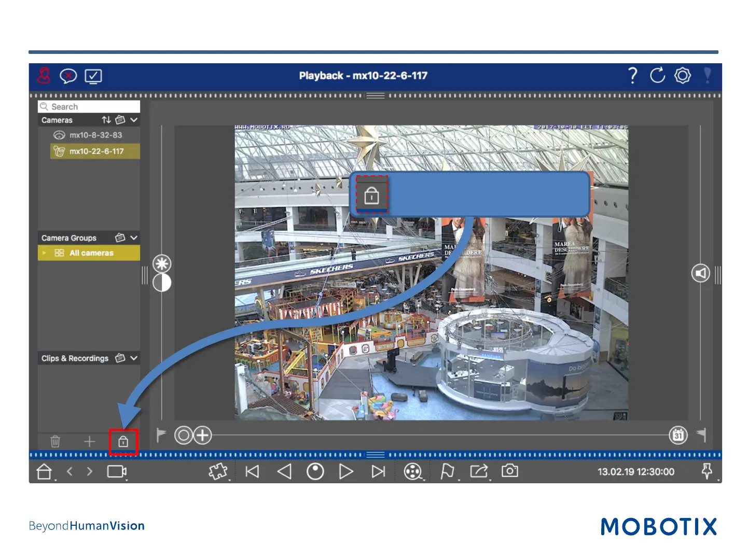
Task: Toggle the contrast half-circle control
Action: click(x=162, y=283)
